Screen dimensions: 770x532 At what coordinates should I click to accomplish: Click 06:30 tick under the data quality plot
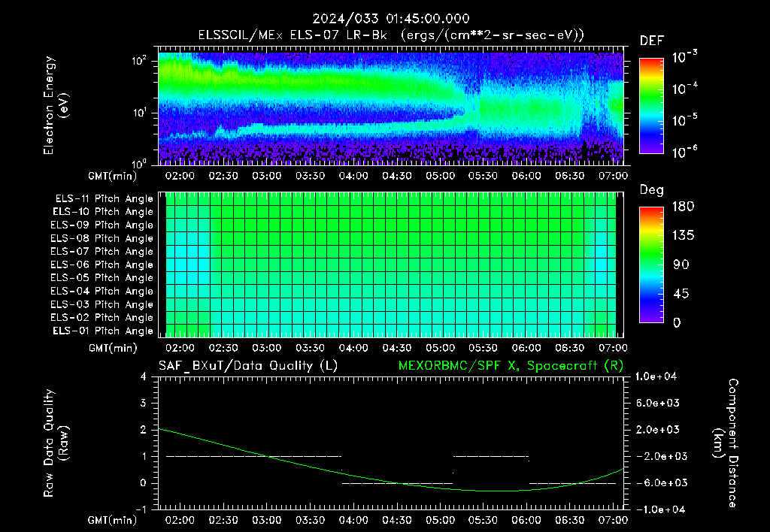570,520
